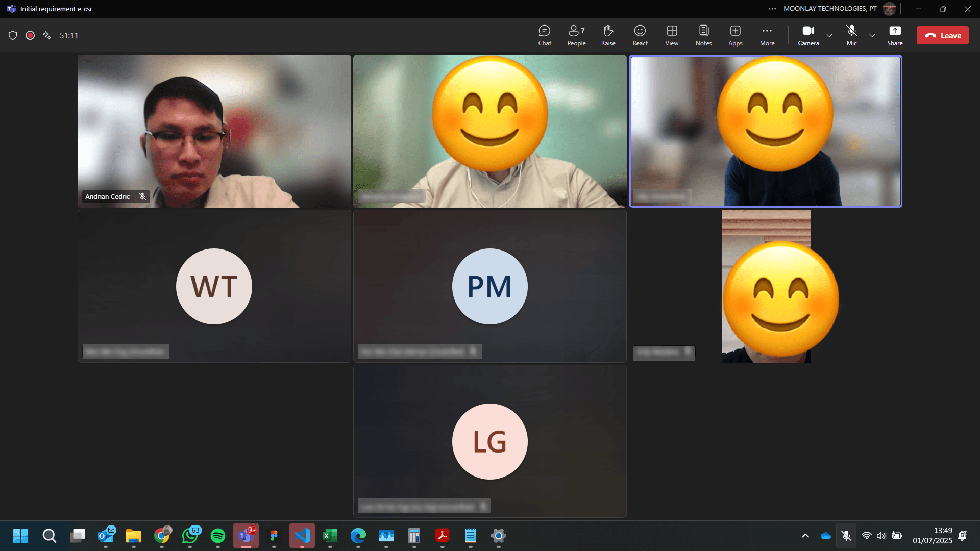980x551 pixels.
Task: Open the Apps panel
Action: [735, 35]
